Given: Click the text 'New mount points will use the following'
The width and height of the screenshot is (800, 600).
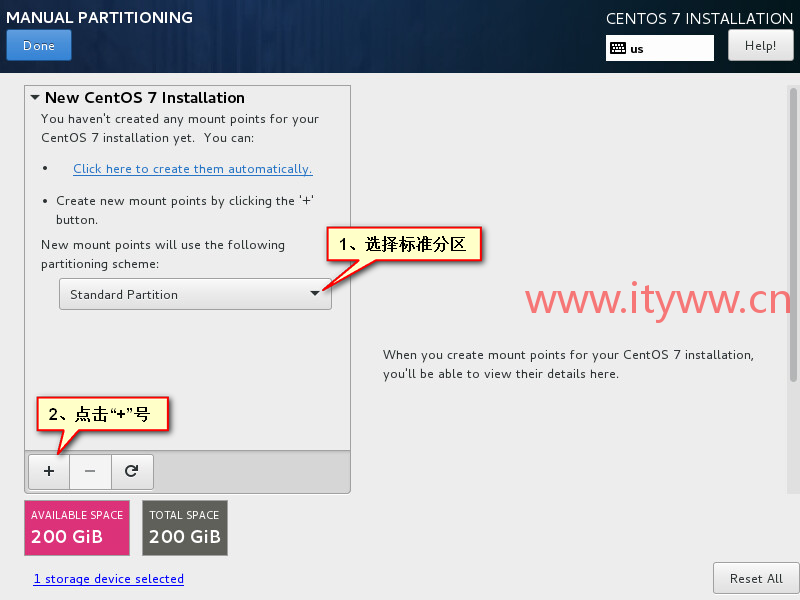Looking at the screenshot, I should coord(163,245).
